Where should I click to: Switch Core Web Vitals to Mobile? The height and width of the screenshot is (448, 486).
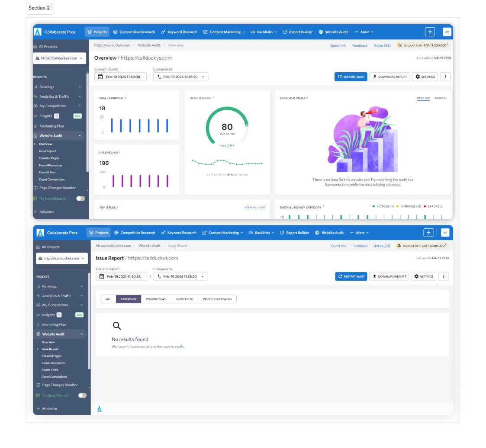coord(440,98)
